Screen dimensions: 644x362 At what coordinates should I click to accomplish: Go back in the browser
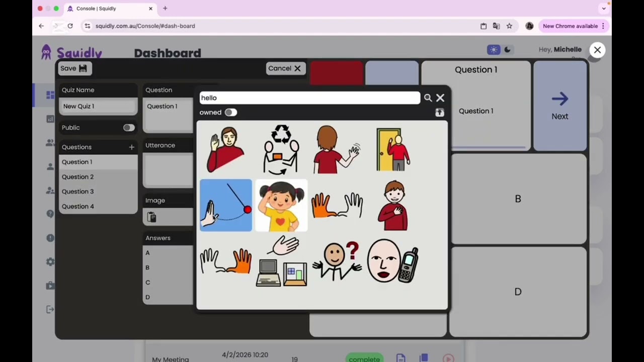[x=41, y=26]
